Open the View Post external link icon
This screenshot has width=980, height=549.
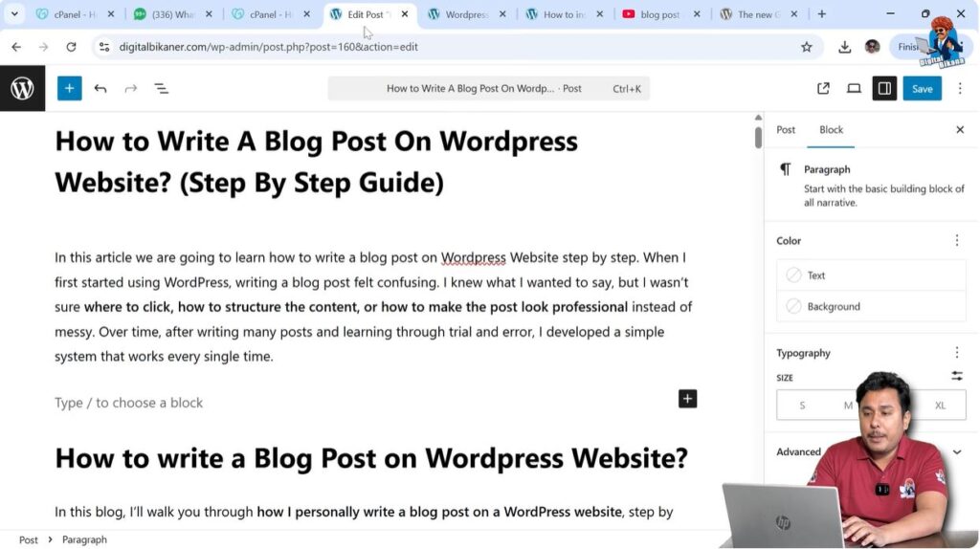[x=823, y=89]
